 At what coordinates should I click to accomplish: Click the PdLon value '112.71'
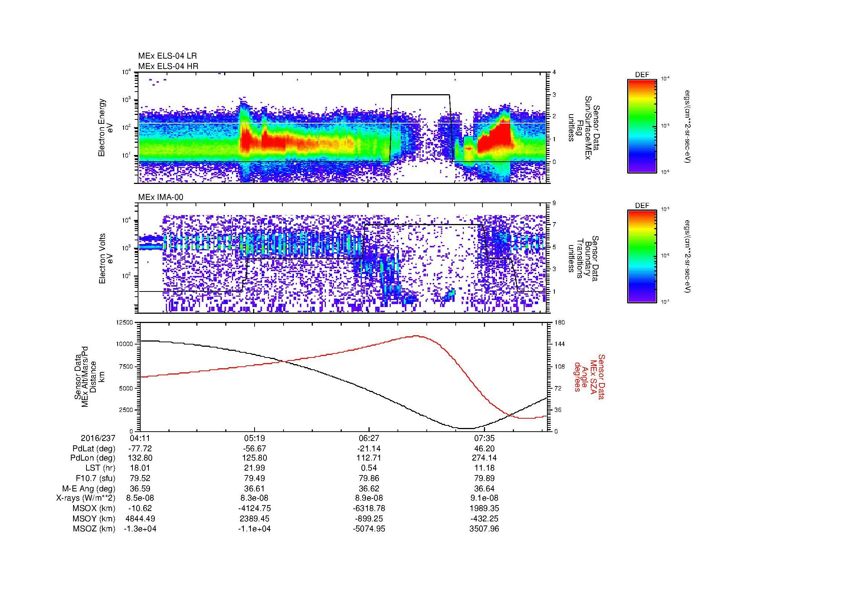click(369, 458)
